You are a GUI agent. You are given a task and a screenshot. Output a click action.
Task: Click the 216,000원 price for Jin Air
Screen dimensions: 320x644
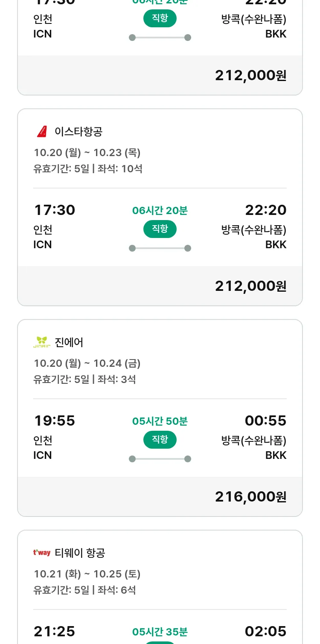(x=250, y=496)
